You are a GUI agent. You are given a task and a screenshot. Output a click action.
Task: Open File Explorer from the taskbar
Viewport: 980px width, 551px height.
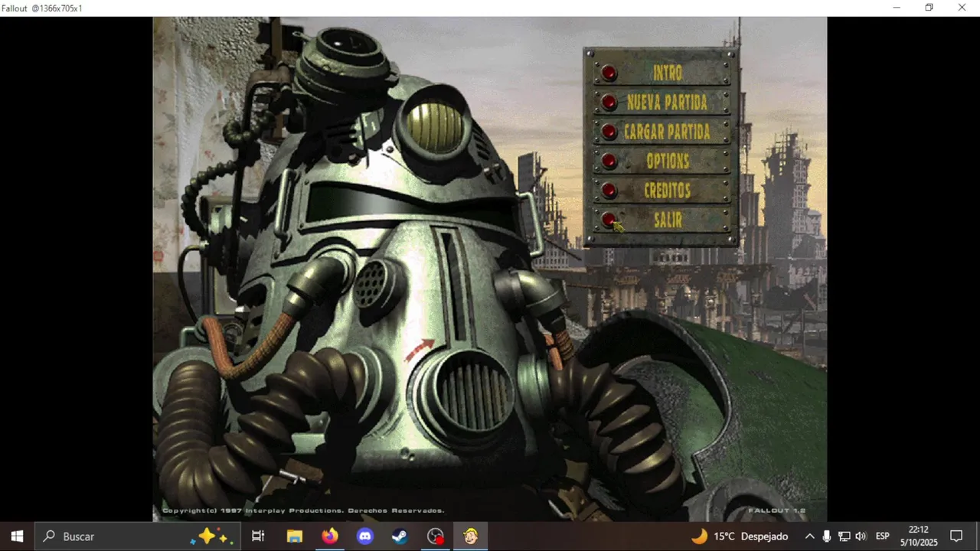(294, 536)
